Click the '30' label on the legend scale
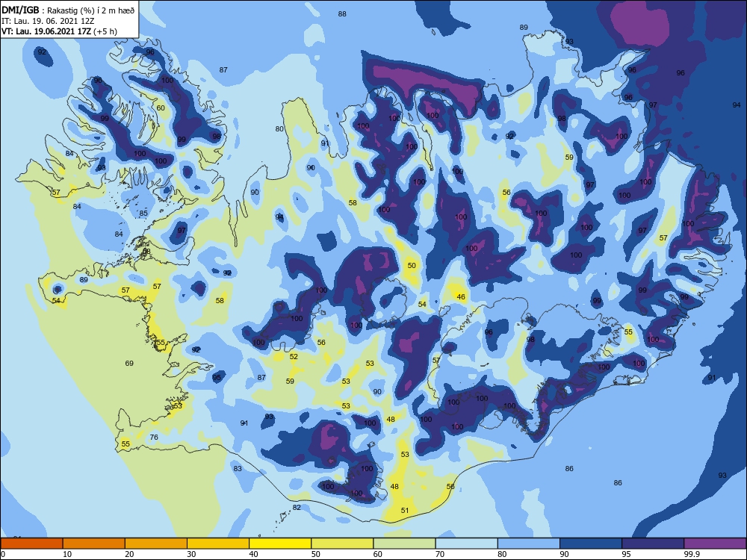 [x=191, y=554]
